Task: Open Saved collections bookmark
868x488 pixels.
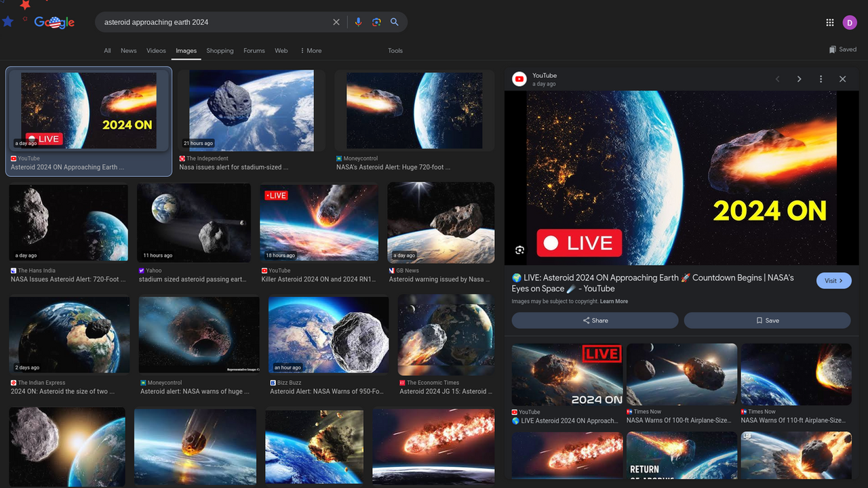Action: click(843, 49)
